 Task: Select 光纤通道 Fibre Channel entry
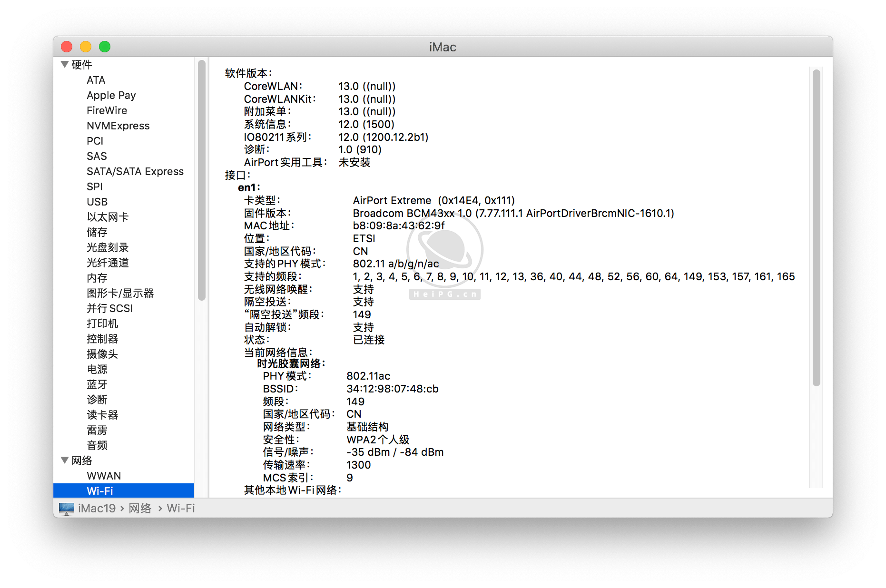click(108, 263)
